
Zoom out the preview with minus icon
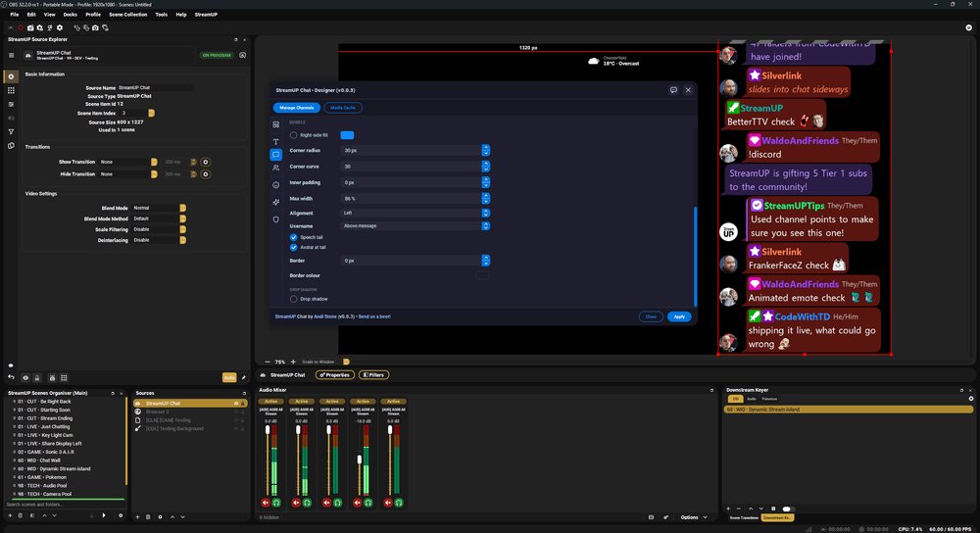[268, 362]
